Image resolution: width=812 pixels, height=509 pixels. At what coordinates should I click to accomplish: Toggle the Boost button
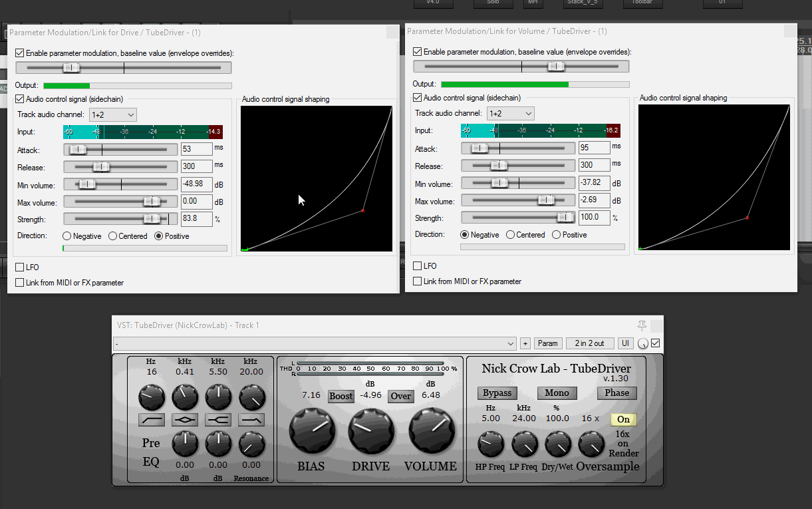tap(341, 396)
